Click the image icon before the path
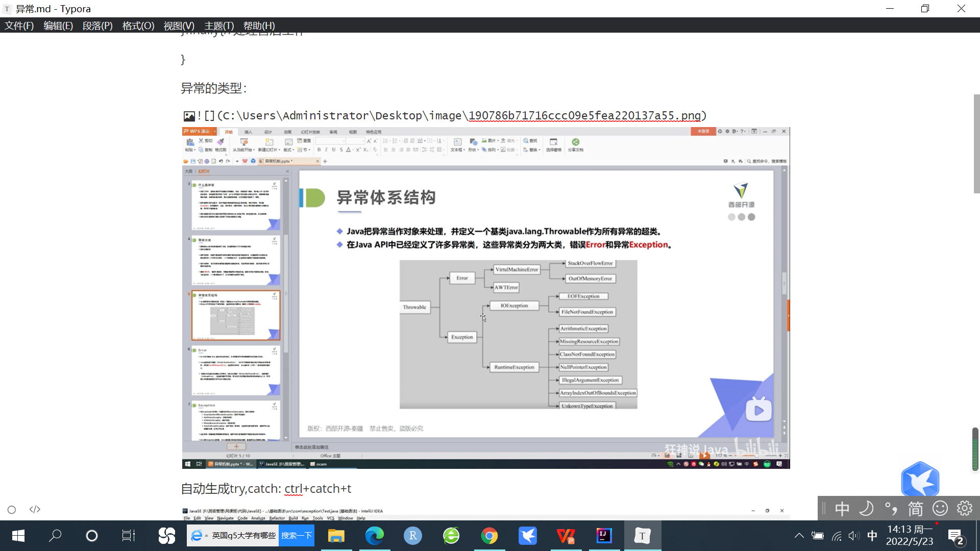 (189, 116)
